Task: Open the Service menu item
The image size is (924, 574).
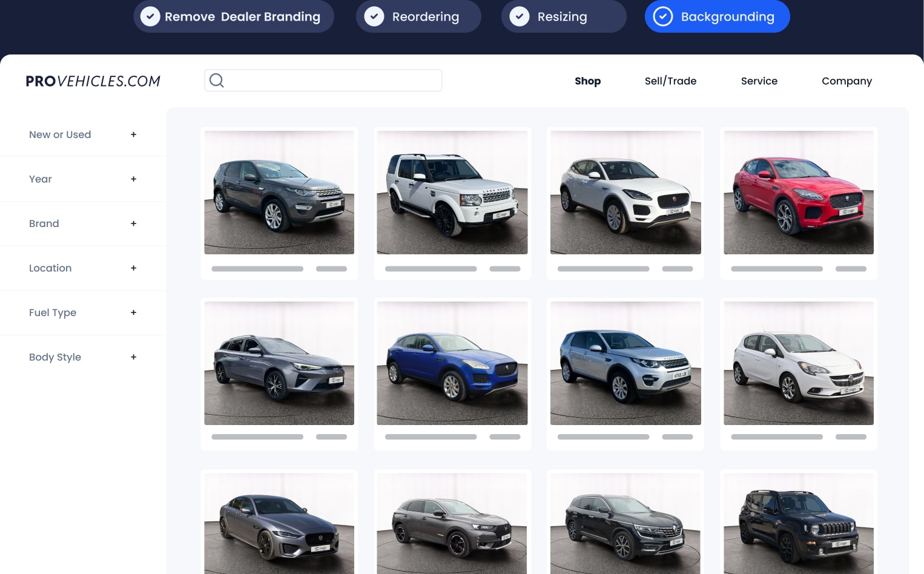Action: click(759, 81)
